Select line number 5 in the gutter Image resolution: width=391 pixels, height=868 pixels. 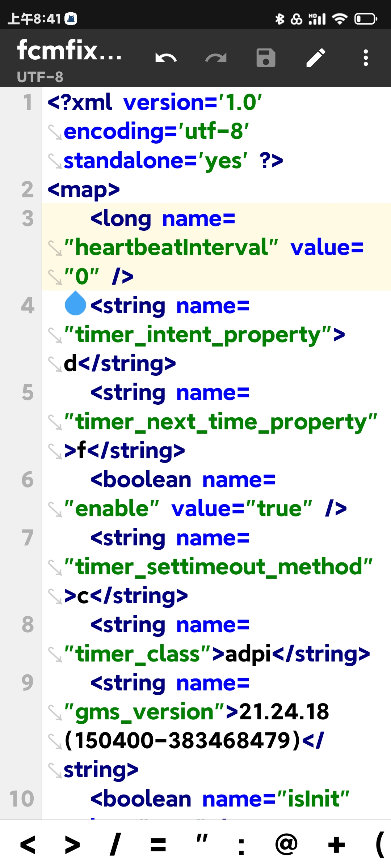click(28, 392)
